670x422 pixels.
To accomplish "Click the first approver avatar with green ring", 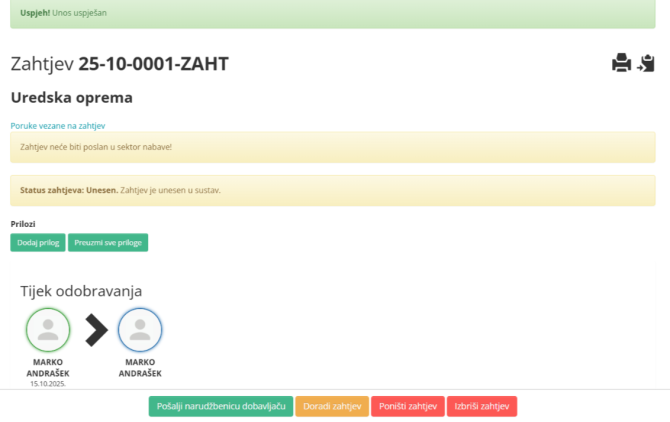I will pyautogui.click(x=48, y=330).
